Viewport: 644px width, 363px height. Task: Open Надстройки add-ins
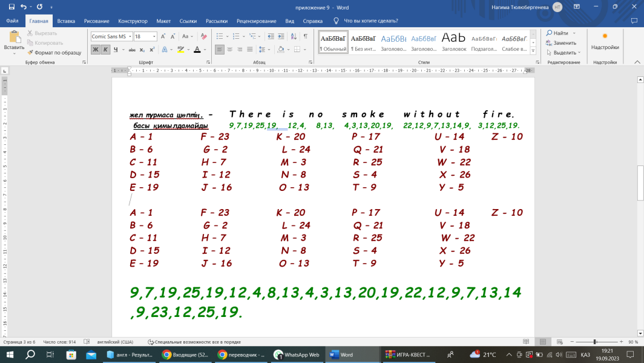[605, 42]
